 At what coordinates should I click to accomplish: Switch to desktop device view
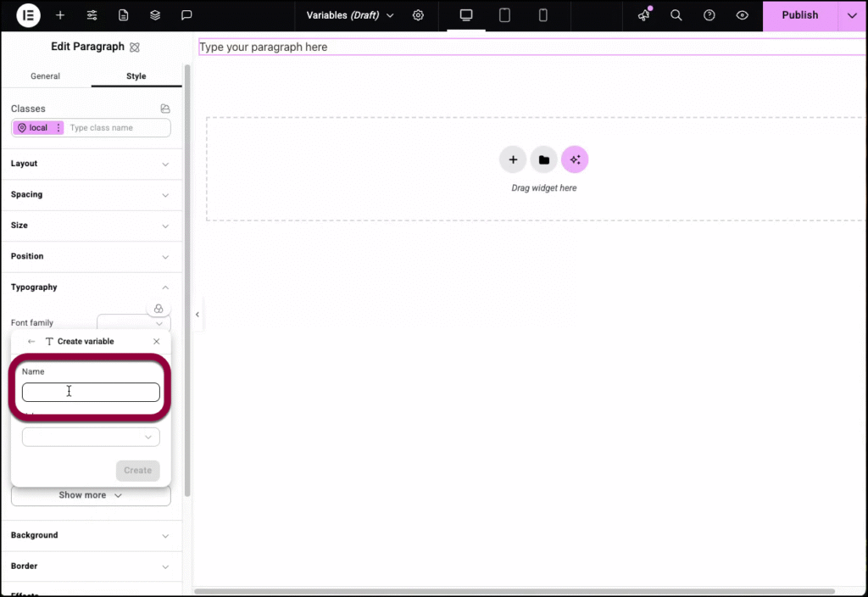pos(465,15)
